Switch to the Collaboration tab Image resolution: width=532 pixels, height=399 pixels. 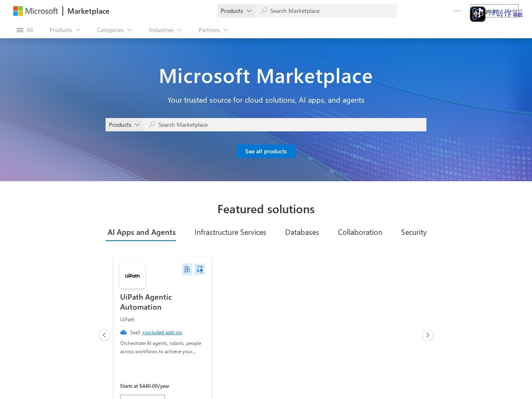click(x=360, y=232)
